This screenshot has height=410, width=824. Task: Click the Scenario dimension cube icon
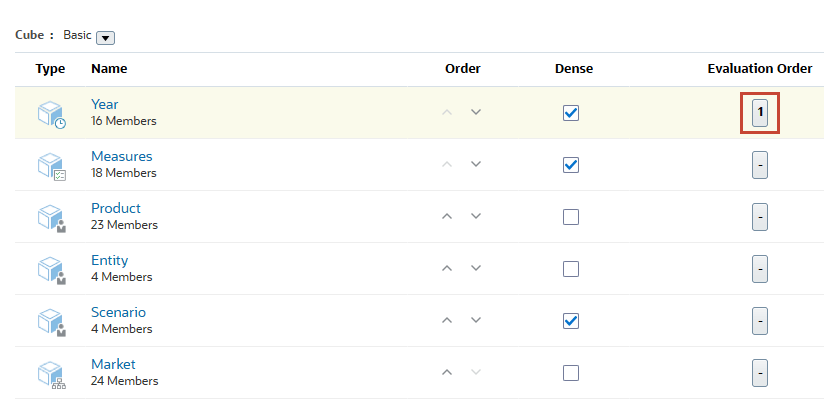click(51, 321)
